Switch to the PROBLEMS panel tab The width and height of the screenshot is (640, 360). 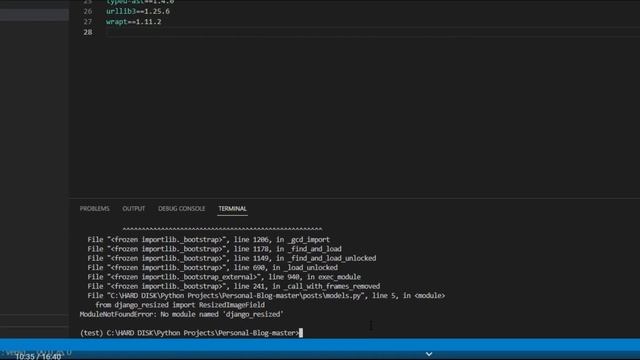click(94, 209)
